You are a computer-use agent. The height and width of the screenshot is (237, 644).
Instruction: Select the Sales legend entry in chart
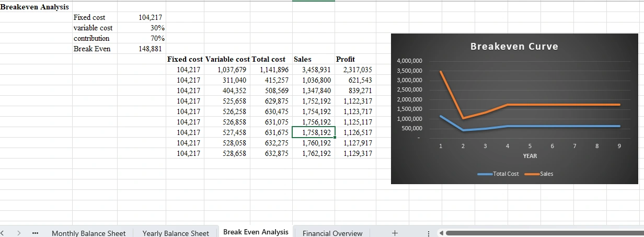tap(546, 174)
